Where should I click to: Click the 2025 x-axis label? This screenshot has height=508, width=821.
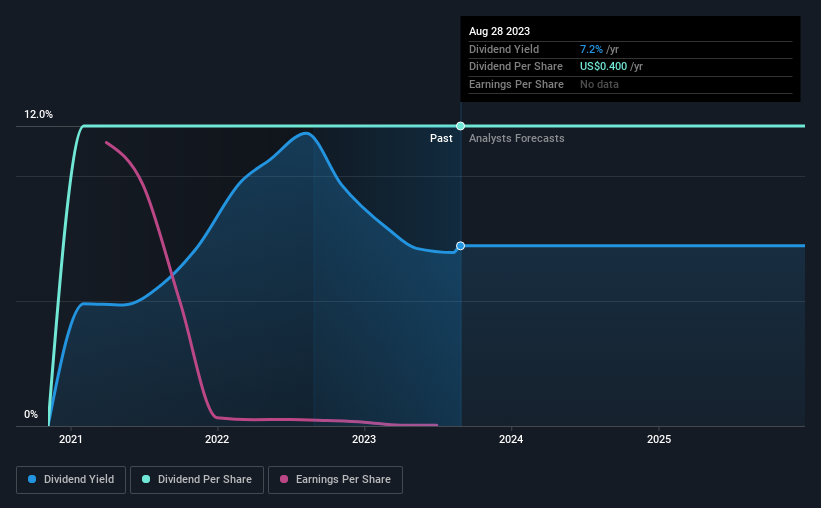pos(659,439)
